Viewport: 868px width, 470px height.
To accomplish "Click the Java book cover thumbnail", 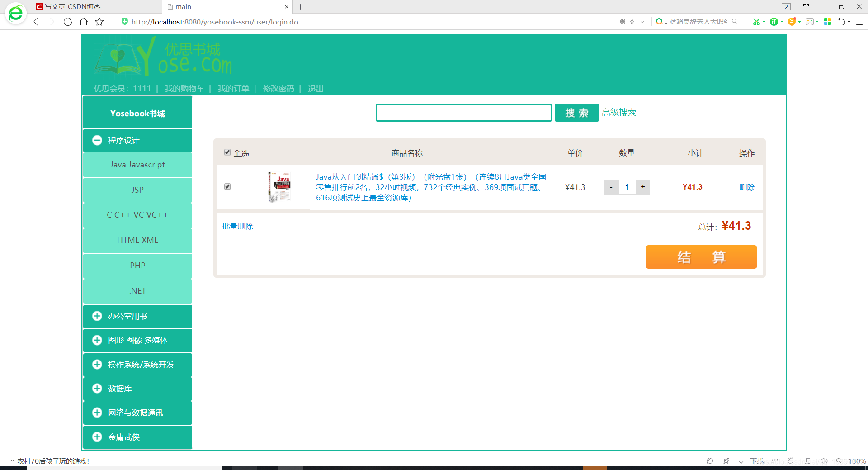I will pos(279,187).
